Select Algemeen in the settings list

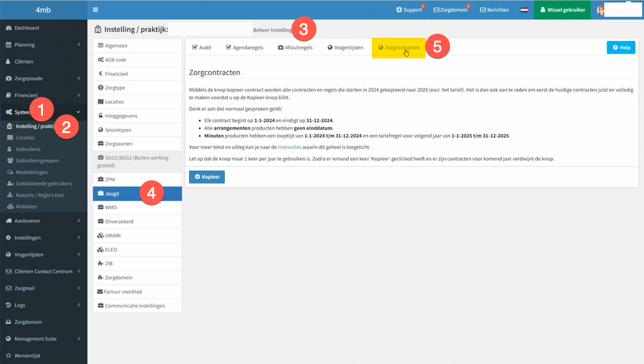[x=137, y=45]
